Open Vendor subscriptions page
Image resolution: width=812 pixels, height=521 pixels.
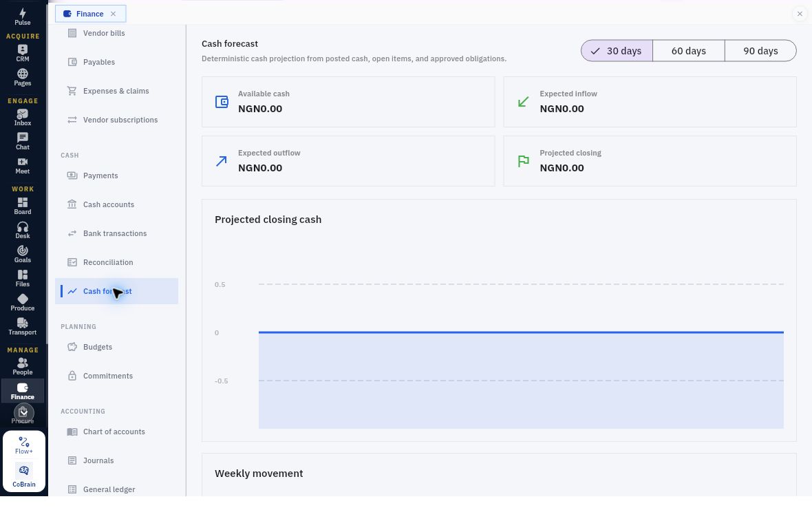[x=116, y=120]
